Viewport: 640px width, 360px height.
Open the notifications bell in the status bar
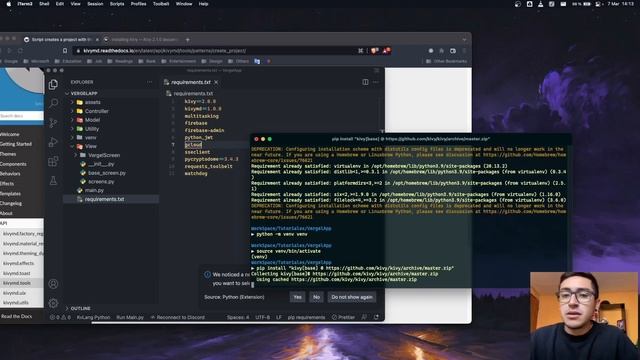[x=376, y=317]
